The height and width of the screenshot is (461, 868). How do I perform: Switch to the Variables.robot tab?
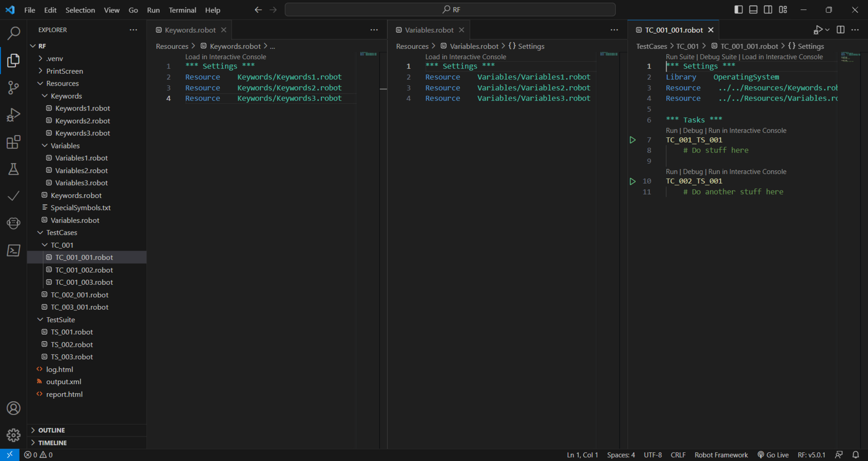click(429, 30)
